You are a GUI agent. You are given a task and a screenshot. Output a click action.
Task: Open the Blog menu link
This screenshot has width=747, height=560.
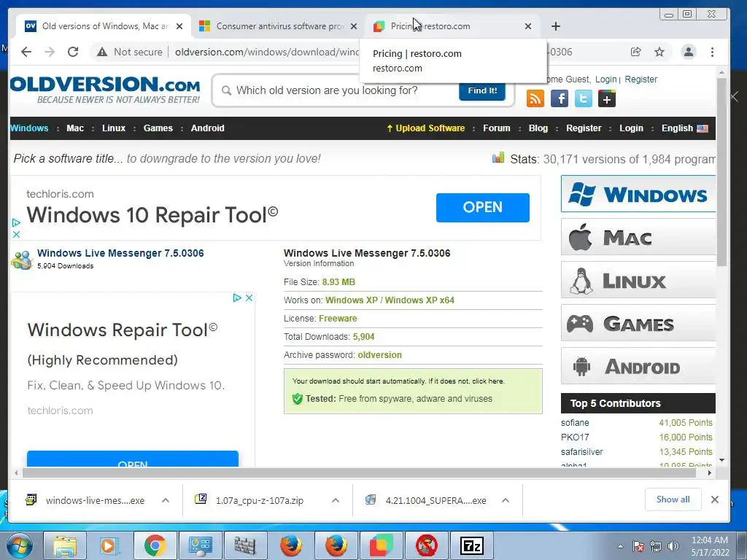538,128
